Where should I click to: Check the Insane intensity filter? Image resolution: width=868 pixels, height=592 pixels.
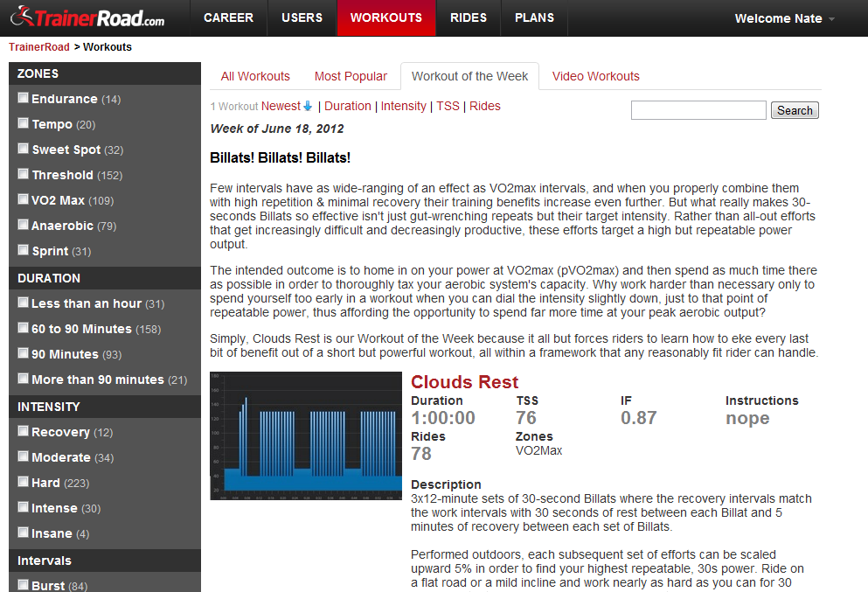24,533
